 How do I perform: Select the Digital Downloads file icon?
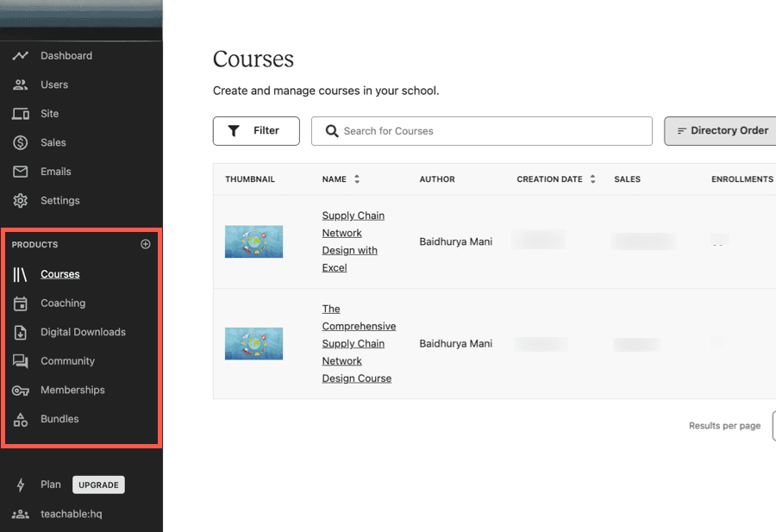(21, 332)
